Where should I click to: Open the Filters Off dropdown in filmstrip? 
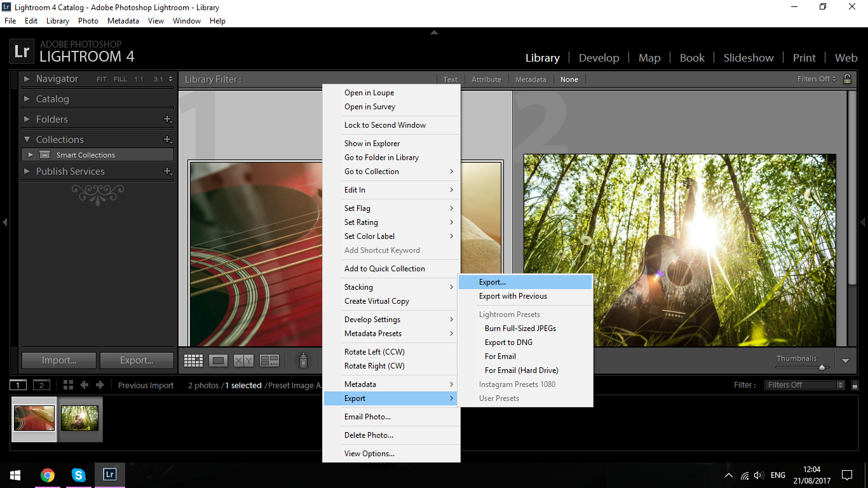(804, 385)
